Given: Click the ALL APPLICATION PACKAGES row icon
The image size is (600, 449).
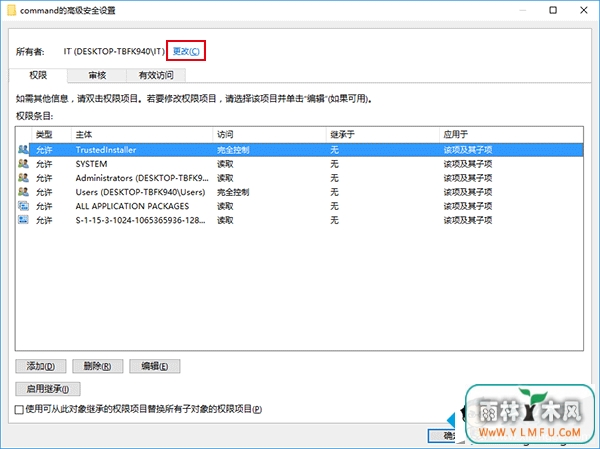Looking at the screenshot, I should coord(23,206).
